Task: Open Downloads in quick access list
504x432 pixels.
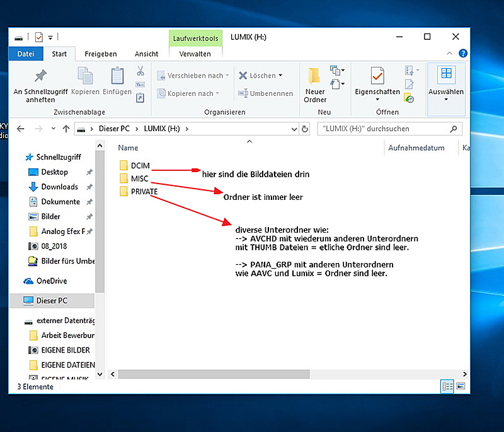Action: (59, 187)
